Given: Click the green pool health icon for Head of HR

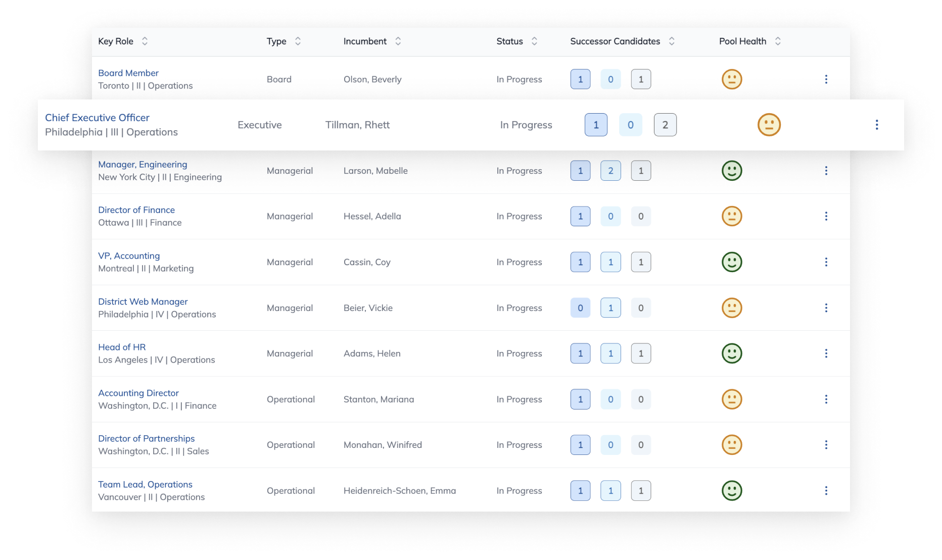Looking at the screenshot, I should click(732, 353).
